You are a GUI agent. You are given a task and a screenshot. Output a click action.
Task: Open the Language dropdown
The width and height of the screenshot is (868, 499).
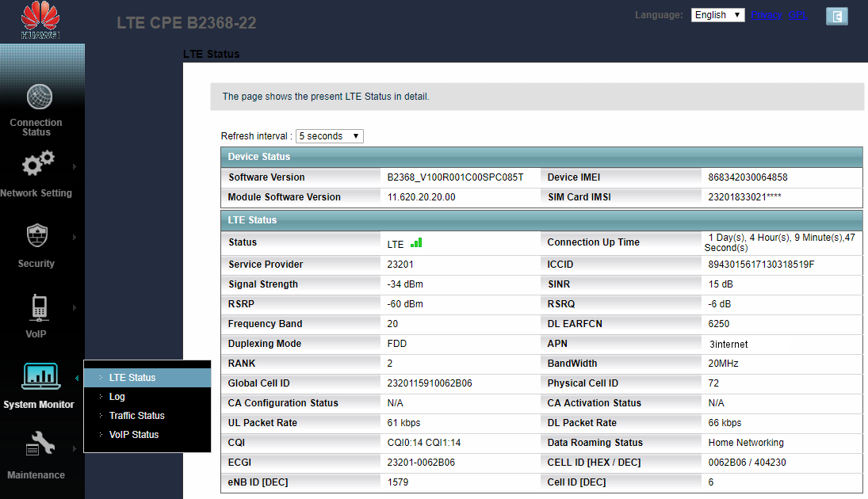coord(717,15)
